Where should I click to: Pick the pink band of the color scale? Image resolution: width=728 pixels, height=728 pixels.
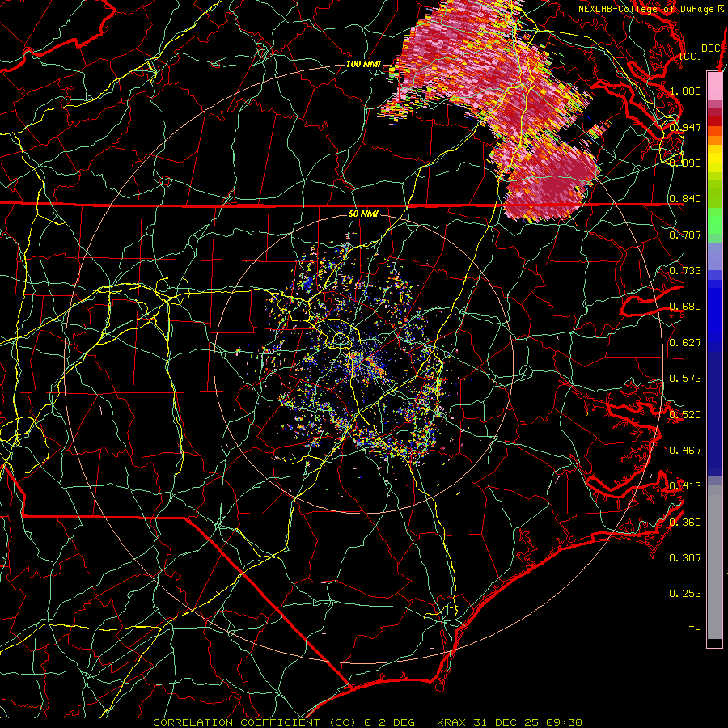click(714, 86)
